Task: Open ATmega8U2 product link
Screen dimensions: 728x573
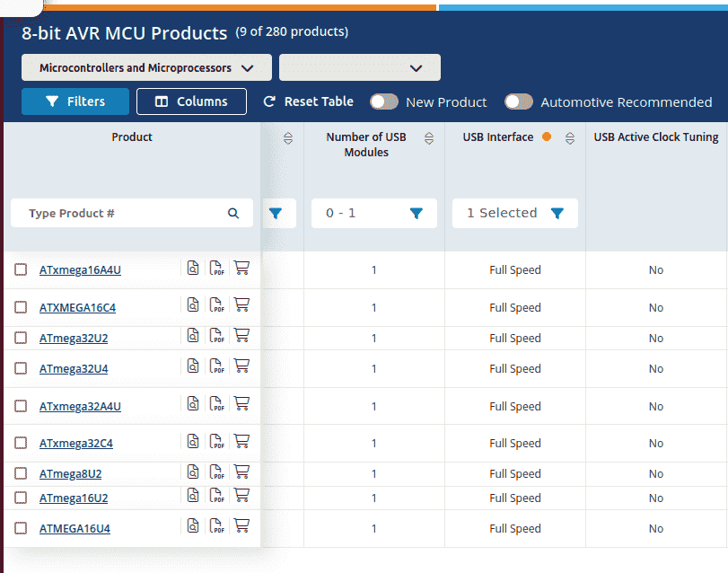Action: pyautogui.click(x=70, y=473)
